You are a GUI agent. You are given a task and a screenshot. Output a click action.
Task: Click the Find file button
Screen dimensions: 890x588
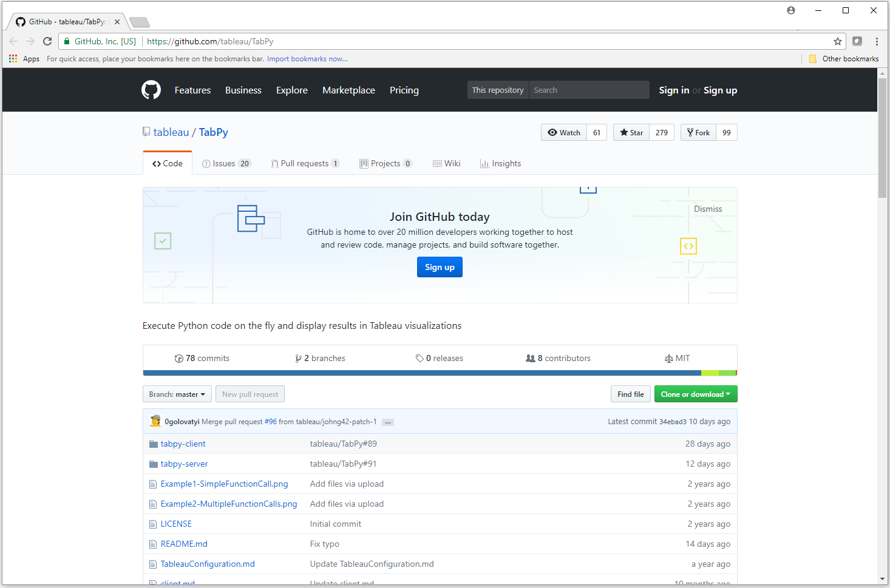tap(631, 394)
